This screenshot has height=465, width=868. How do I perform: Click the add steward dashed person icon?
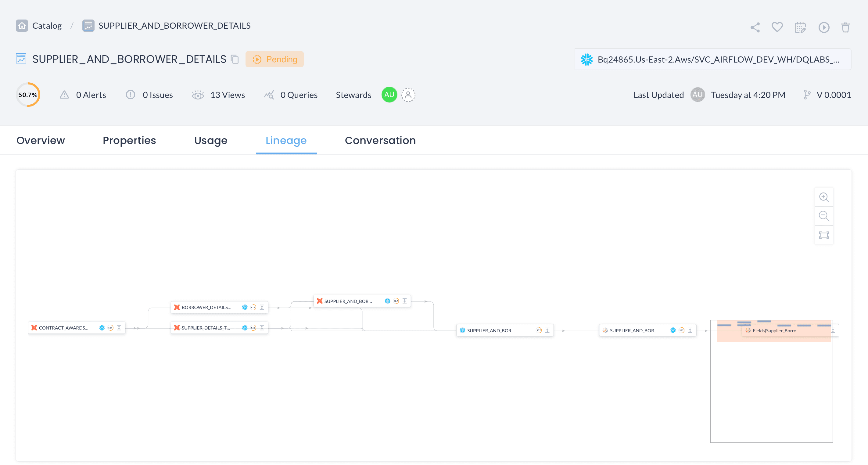(x=408, y=95)
